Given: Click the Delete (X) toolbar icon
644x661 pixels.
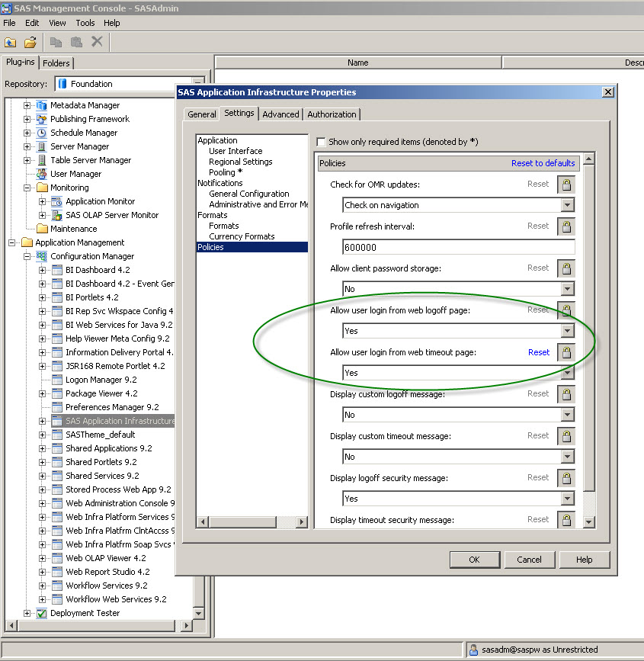Looking at the screenshot, I should pyautogui.click(x=97, y=42).
